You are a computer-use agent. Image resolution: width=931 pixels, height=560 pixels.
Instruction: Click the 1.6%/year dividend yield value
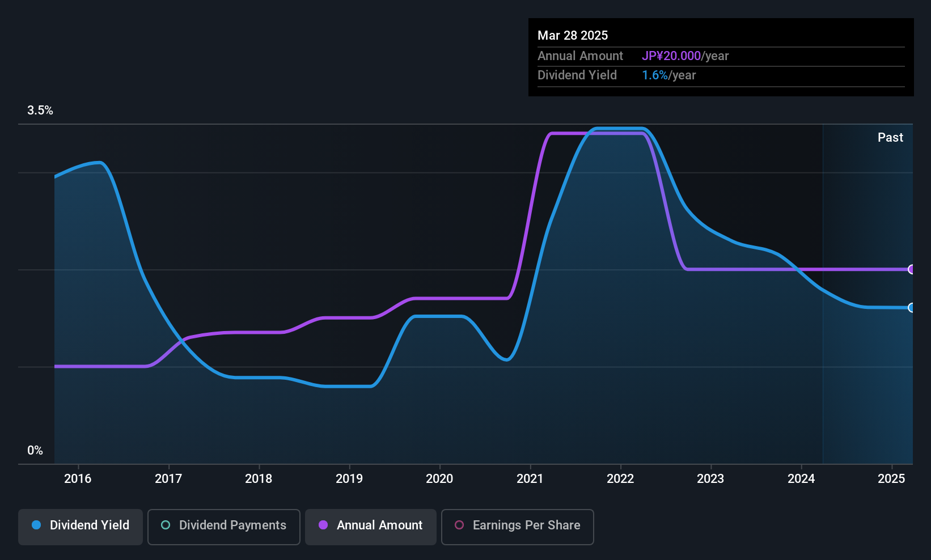tap(668, 75)
